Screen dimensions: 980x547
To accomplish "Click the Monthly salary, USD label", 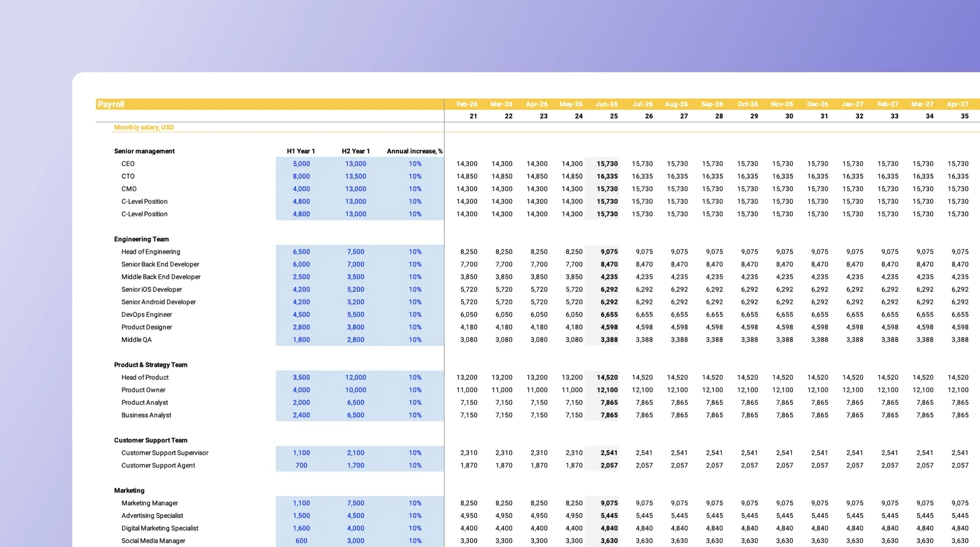I will click(x=144, y=128).
